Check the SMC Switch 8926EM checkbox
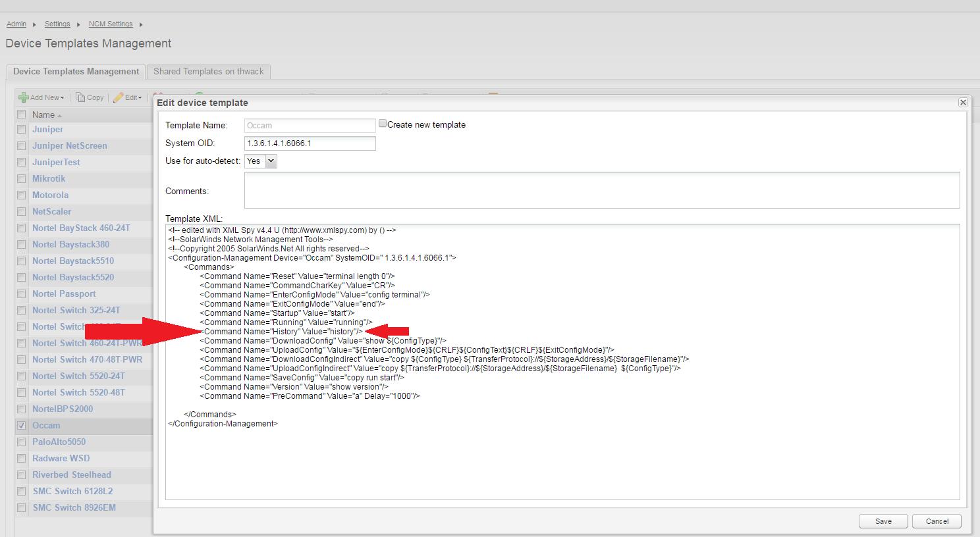Screen dimensions: 980x537 (x=22, y=508)
